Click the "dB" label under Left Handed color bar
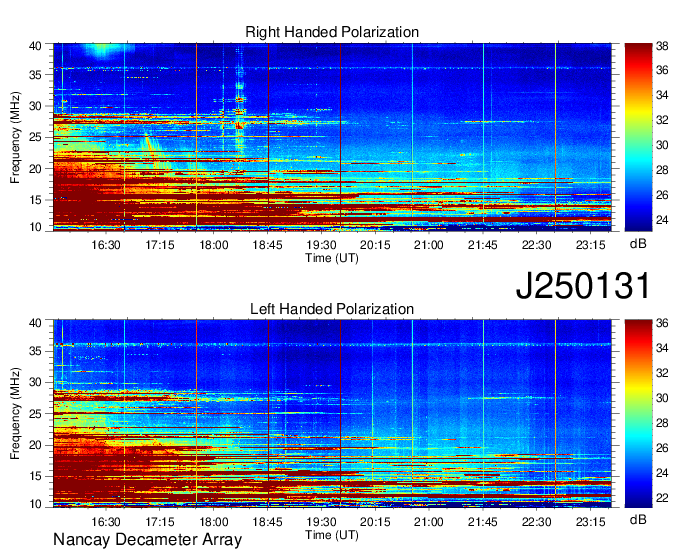The image size is (680, 552). coord(638,520)
